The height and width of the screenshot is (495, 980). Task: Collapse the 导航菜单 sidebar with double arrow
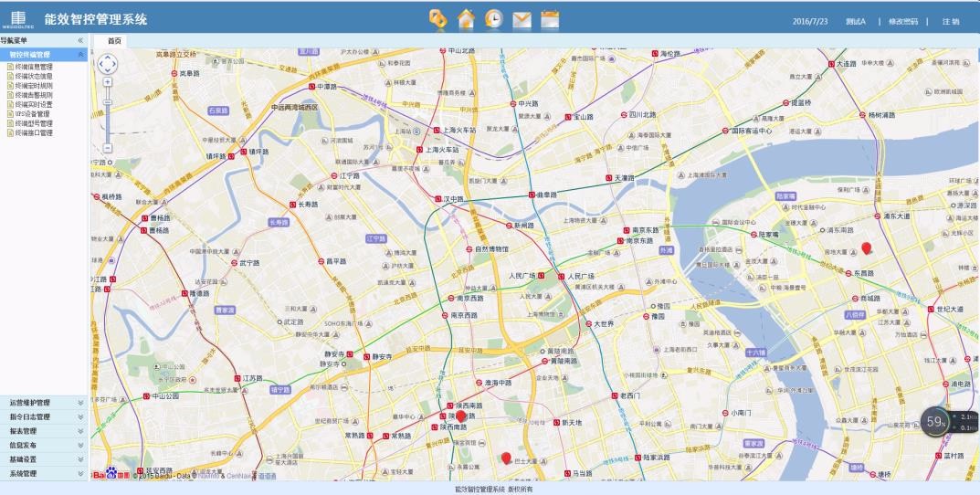(x=80, y=40)
